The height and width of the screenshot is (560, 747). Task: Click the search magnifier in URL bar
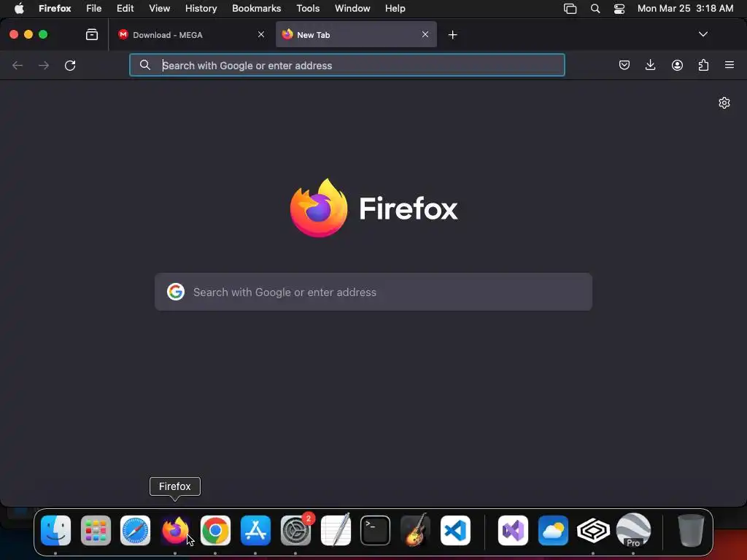click(145, 65)
